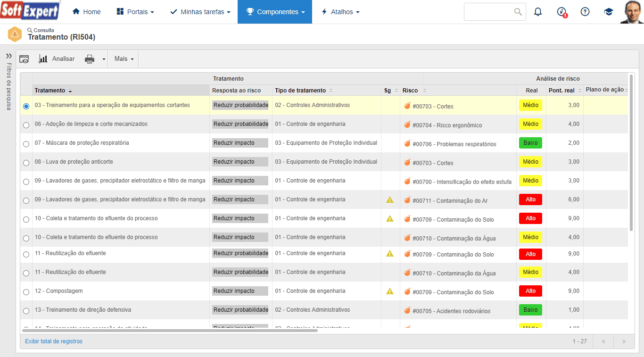Expand the Filtros de pesquisa side panel
Screen dimensions: 644x357
8,56
